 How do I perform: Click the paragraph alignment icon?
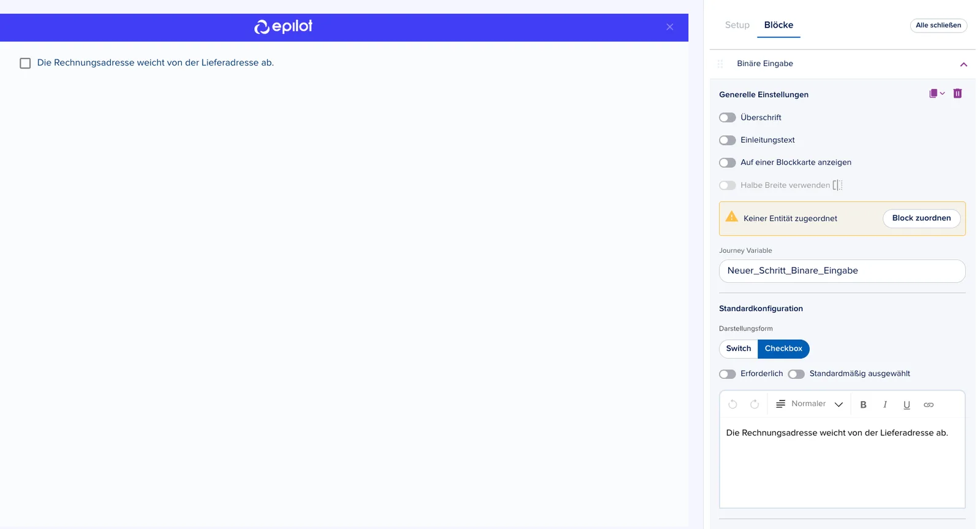781,404
